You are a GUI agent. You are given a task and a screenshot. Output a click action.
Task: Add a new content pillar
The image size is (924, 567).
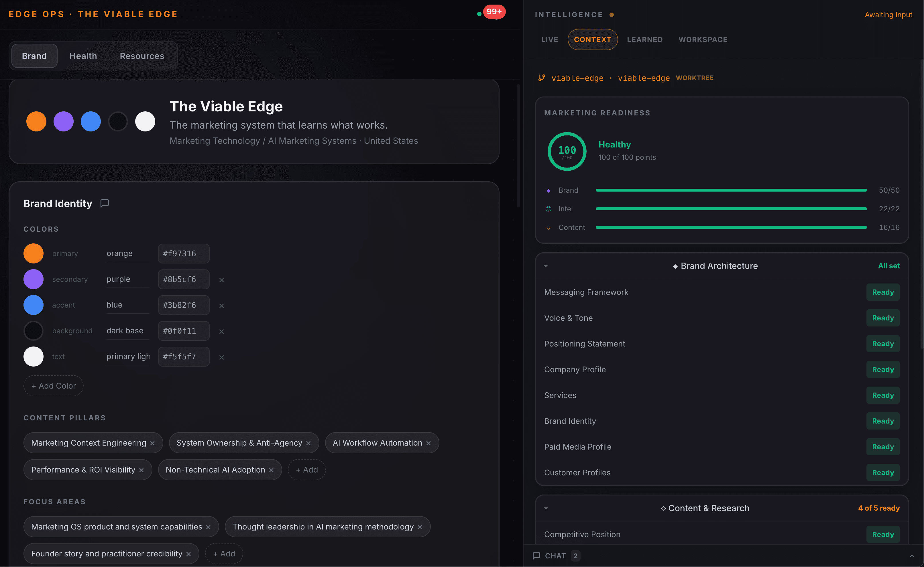[x=306, y=470]
